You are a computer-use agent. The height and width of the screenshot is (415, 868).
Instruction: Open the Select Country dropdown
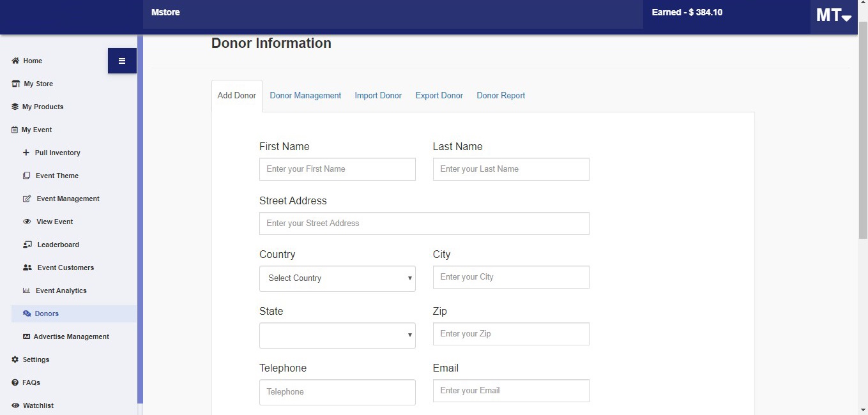337,278
